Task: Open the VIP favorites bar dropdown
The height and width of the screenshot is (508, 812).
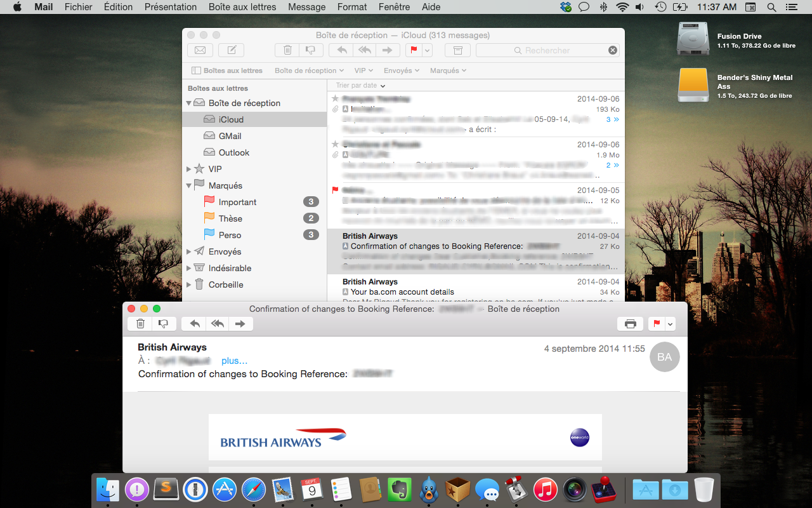Action: coord(363,70)
